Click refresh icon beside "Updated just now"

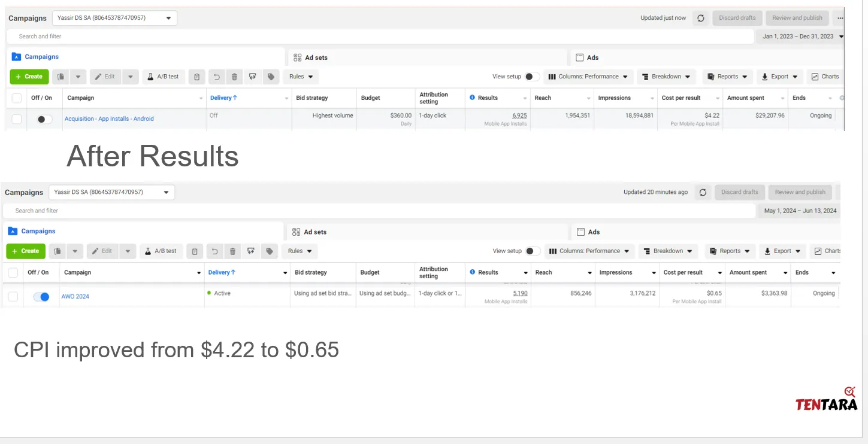pos(700,18)
